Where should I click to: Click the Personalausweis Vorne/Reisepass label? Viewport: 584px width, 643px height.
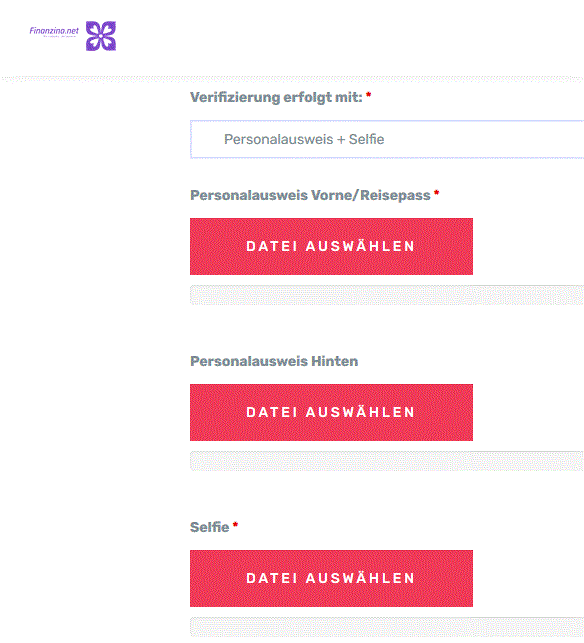[x=310, y=195]
